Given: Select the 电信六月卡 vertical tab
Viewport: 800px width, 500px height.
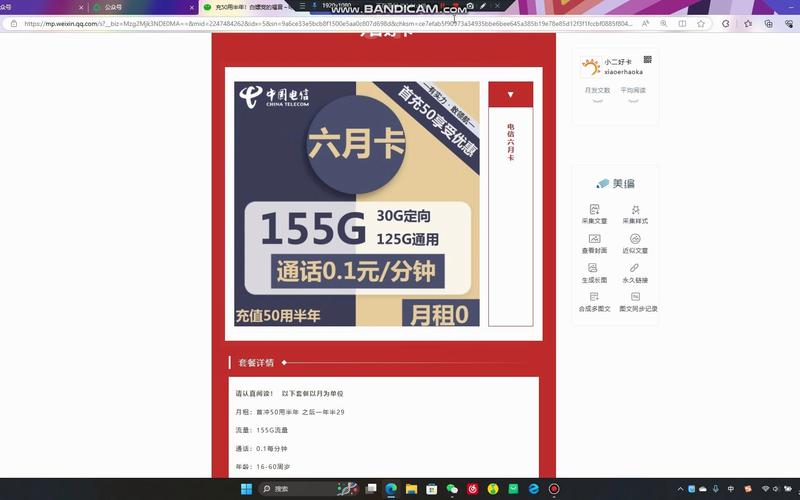Looking at the screenshot, I should click(x=511, y=142).
